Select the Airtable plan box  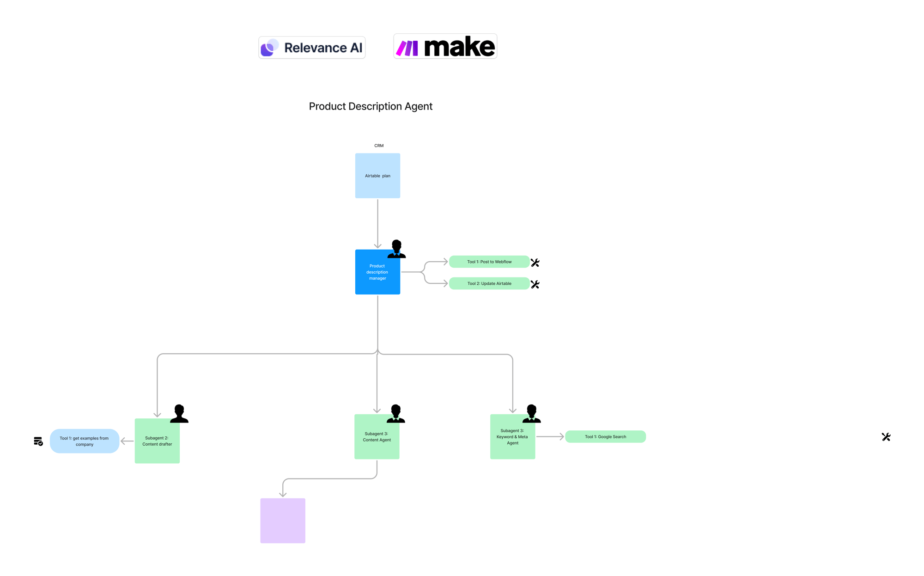pyautogui.click(x=377, y=176)
